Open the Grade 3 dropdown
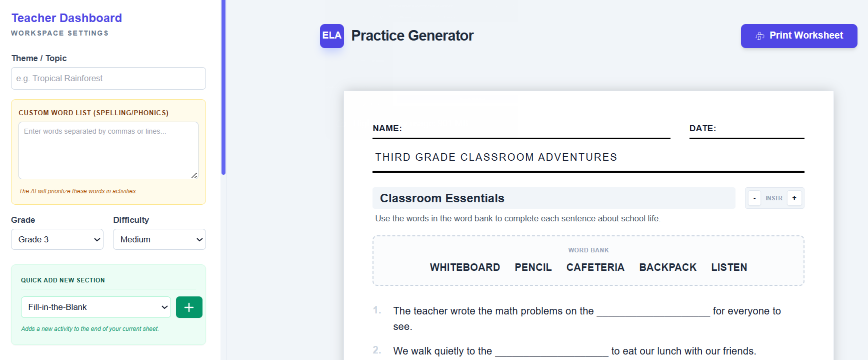 (x=57, y=239)
